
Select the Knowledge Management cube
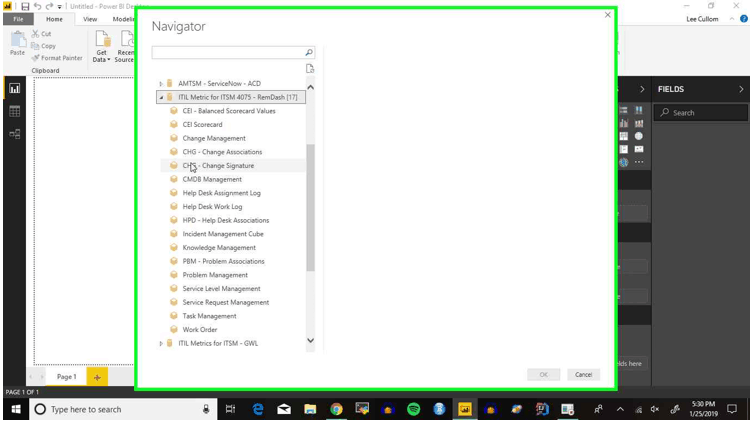pos(219,247)
